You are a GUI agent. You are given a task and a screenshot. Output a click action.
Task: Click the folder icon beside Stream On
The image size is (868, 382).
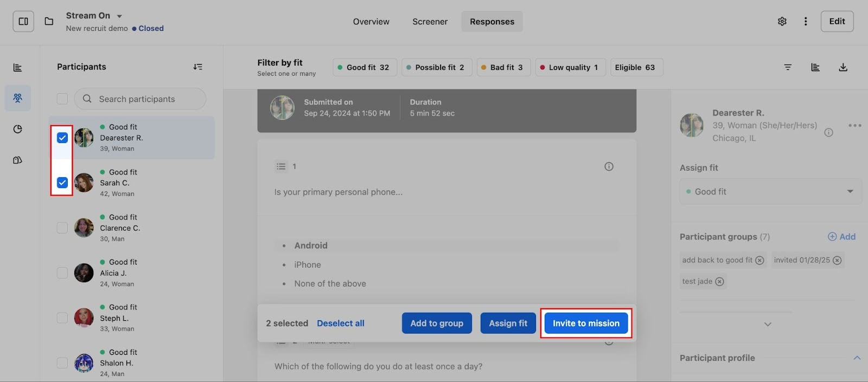click(49, 22)
